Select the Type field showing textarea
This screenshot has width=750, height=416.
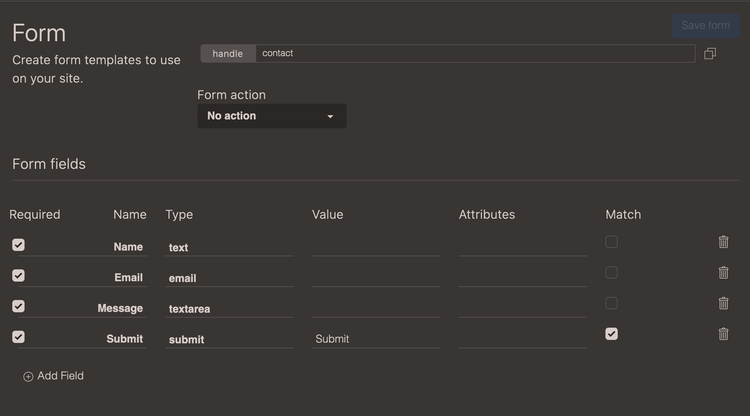229,309
